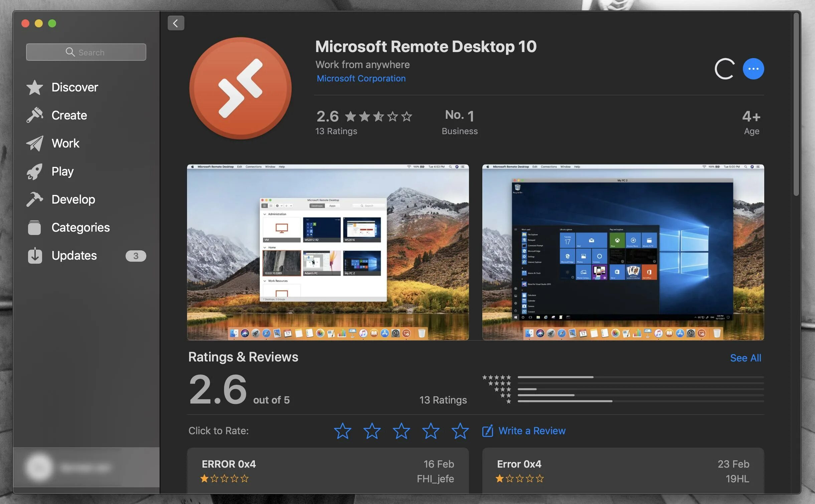Rate the app three stars

pos(401,431)
